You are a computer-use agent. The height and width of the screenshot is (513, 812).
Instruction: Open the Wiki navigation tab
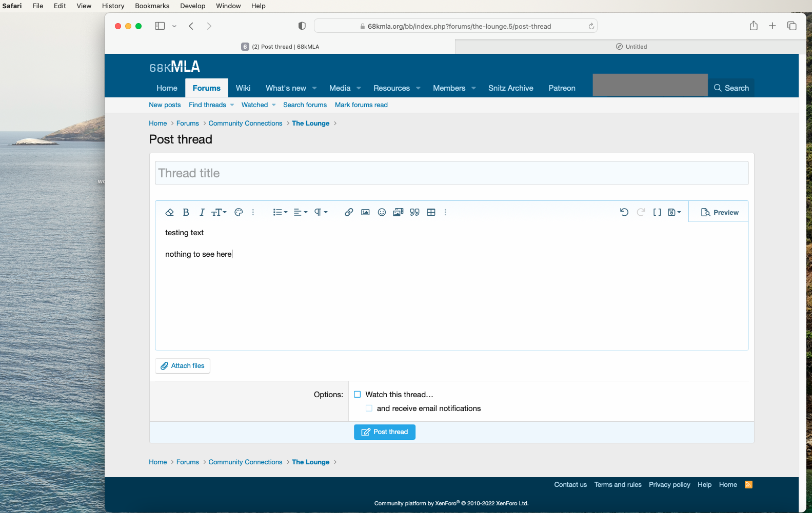(243, 88)
